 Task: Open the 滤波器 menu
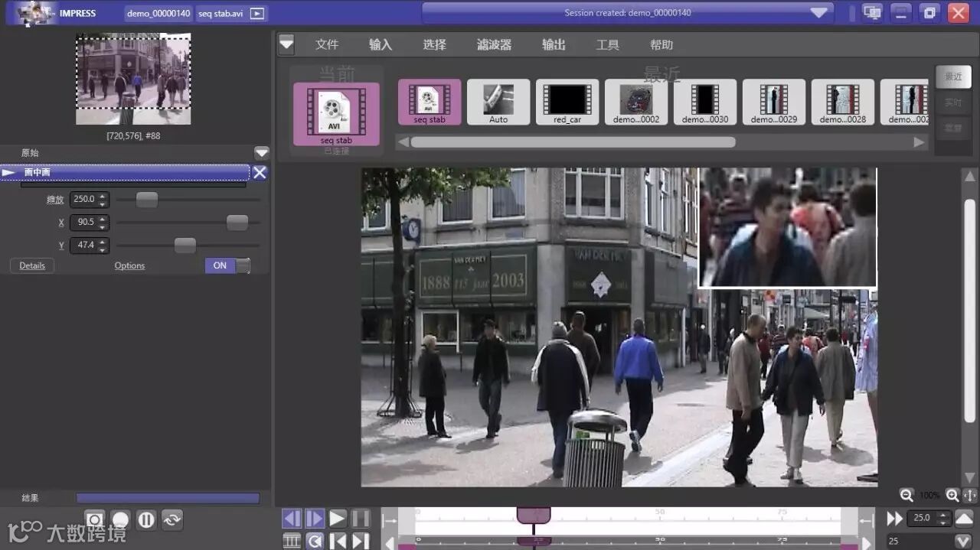pos(494,44)
